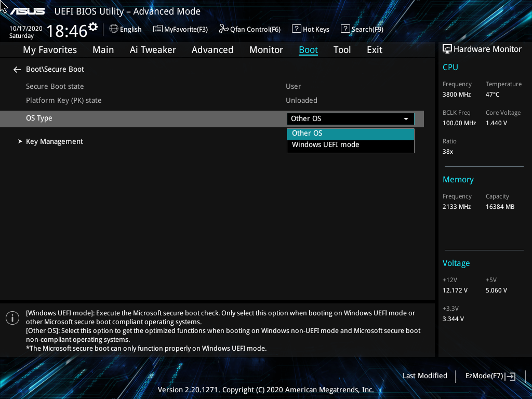This screenshot has height=399, width=532.
Task: Click the Search(F9) label
Action: coord(367,29)
